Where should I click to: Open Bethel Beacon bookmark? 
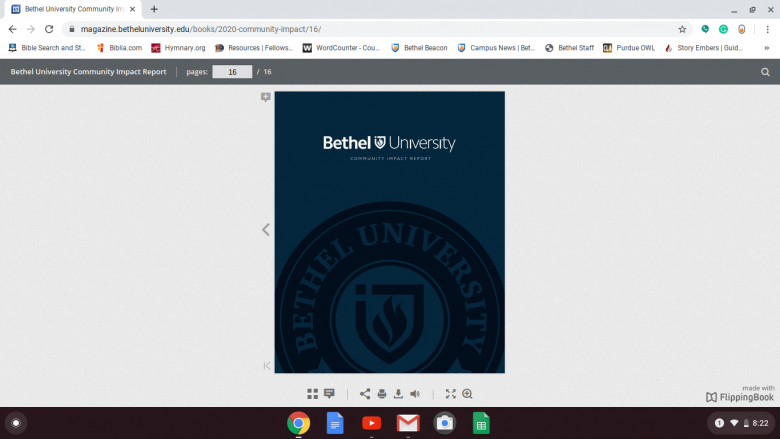[x=419, y=48]
